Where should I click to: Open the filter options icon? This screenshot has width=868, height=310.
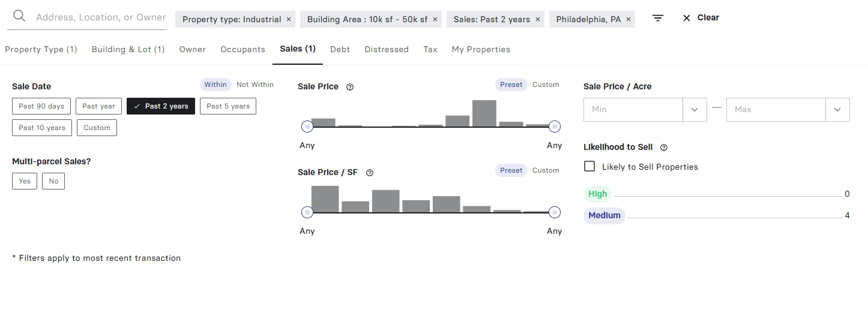click(658, 18)
